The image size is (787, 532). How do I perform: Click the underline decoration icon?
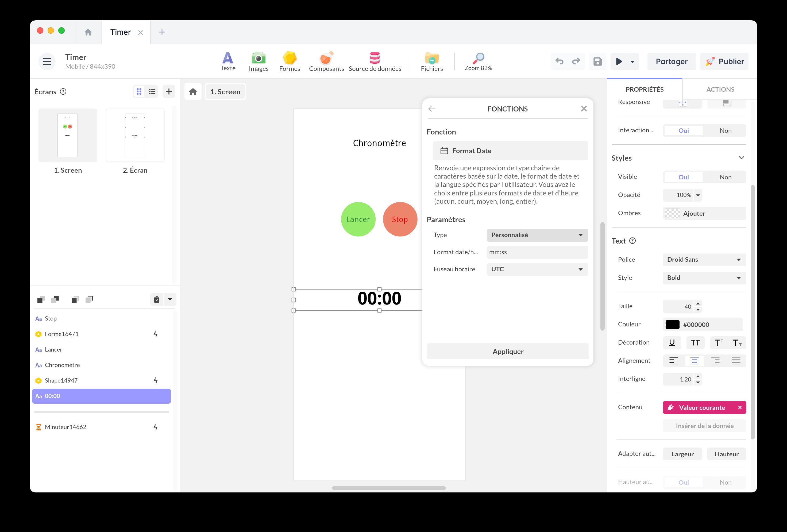pyautogui.click(x=672, y=343)
